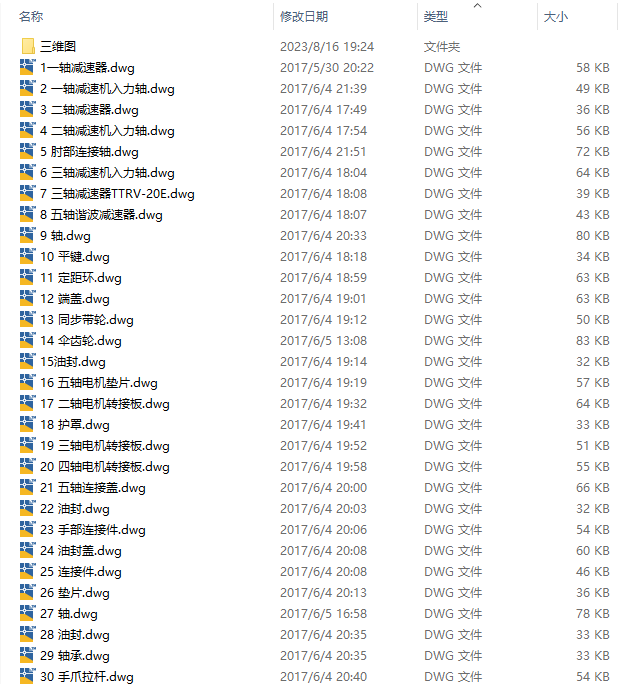Select the icon beside 9 轴.dwg
The width and height of the screenshot is (621, 684).
(x=27, y=236)
